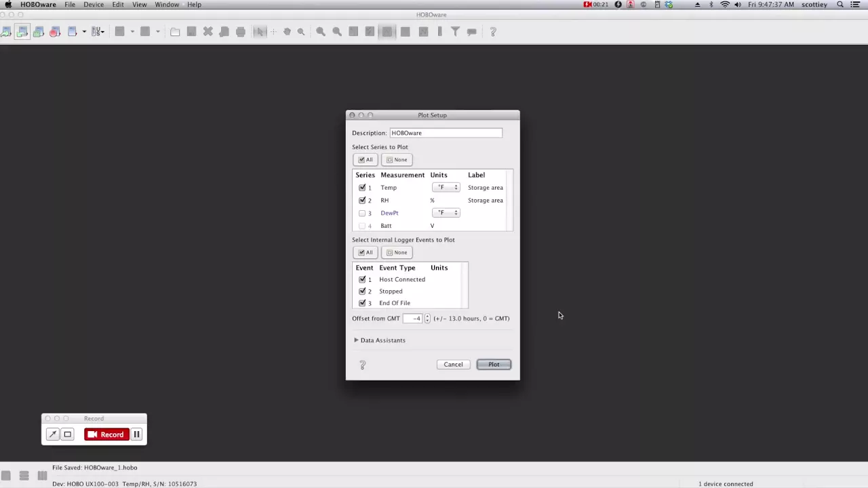Click the red Record button
The width and height of the screenshot is (868, 488).
(106, 434)
